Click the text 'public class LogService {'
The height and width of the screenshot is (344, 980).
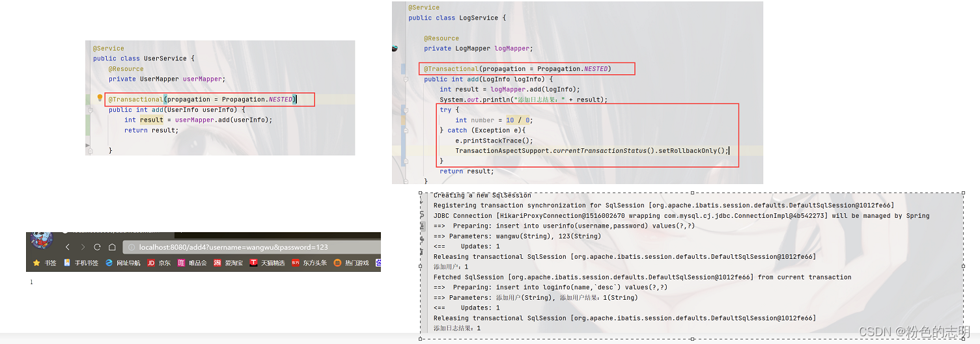pyautogui.click(x=457, y=18)
